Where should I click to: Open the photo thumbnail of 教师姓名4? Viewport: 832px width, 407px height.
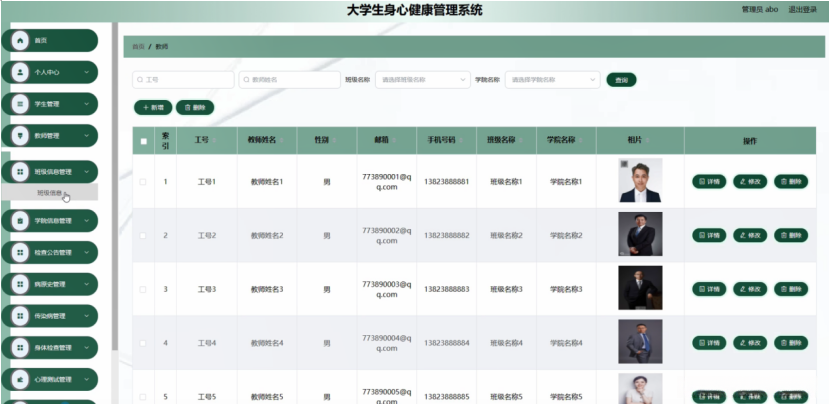pos(640,341)
